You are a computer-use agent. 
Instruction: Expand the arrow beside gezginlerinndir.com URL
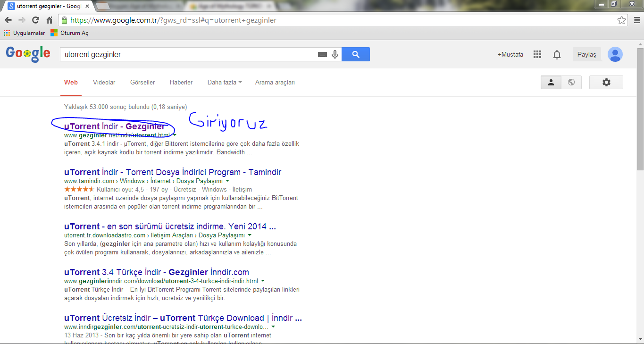coord(263,281)
